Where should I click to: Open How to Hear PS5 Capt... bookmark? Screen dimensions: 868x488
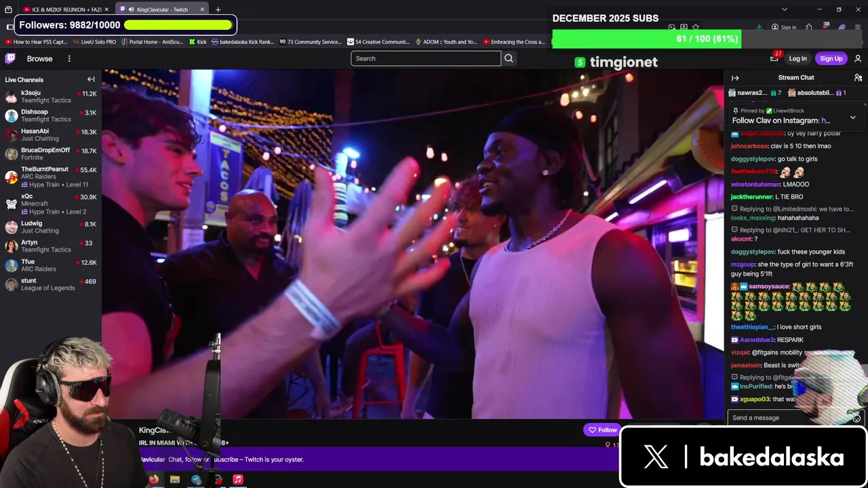click(37, 42)
